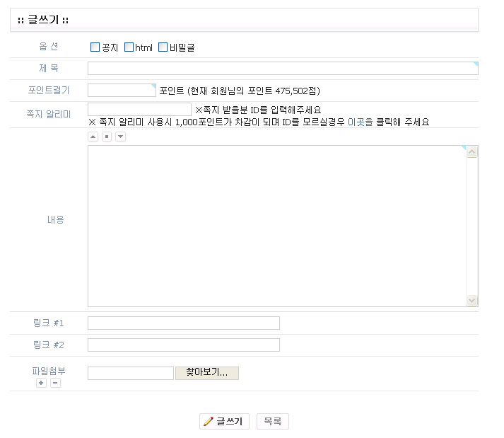Screen dimensions: 504x438
Task: Click the textarea enlarge down-arrow icon
Action: pos(121,137)
